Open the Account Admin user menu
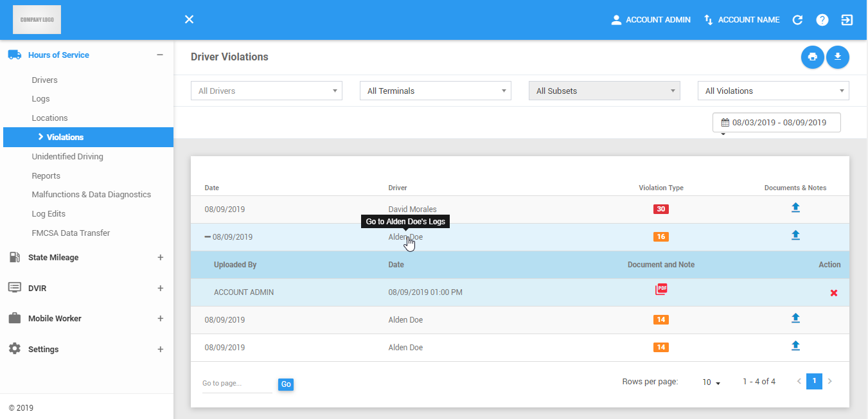The image size is (868, 419). (x=651, y=20)
